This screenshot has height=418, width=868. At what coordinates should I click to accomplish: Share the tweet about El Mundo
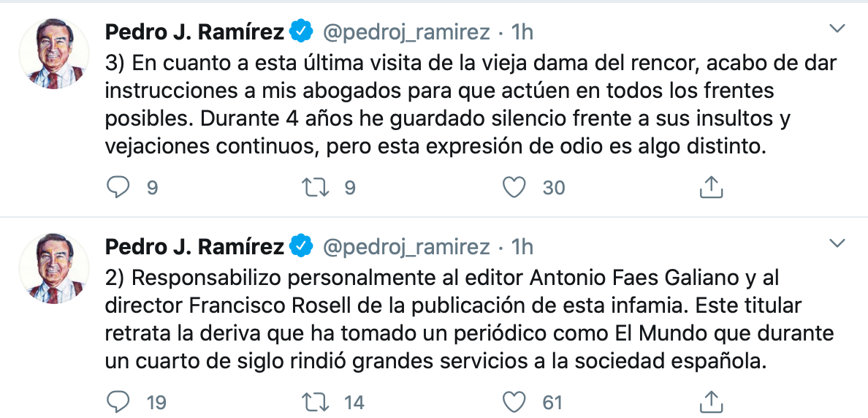tap(711, 402)
